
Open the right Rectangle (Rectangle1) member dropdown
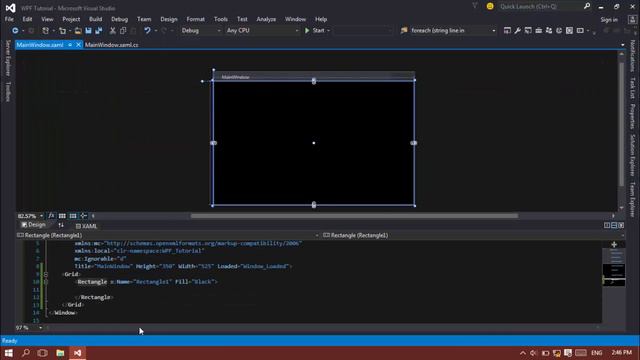pyautogui.click(x=622, y=236)
